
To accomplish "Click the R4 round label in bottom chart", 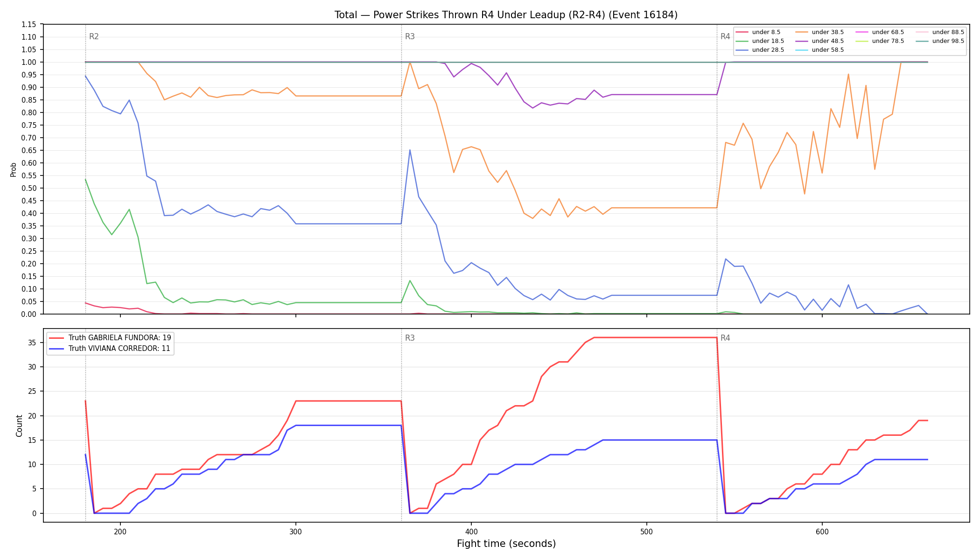I will 725,338.
